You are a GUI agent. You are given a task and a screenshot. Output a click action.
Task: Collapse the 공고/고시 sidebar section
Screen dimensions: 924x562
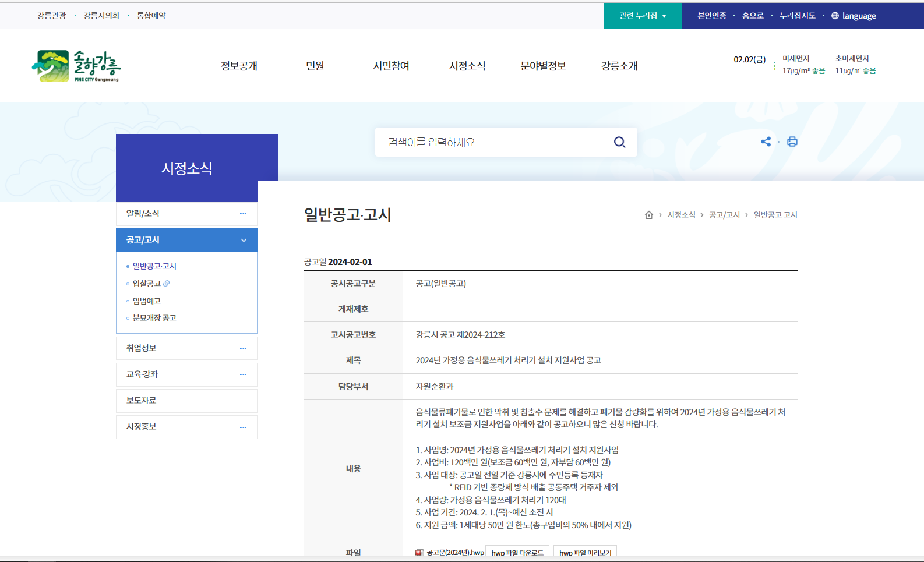click(244, 240)
